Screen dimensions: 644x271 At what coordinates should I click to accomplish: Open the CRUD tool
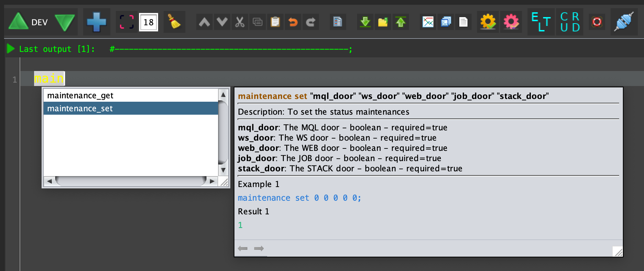[570, 22]
